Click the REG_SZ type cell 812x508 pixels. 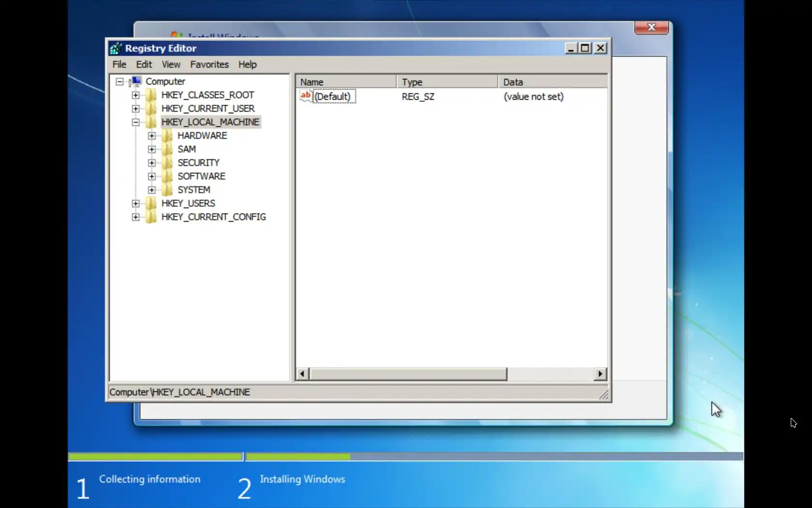[x=418, y=96]
